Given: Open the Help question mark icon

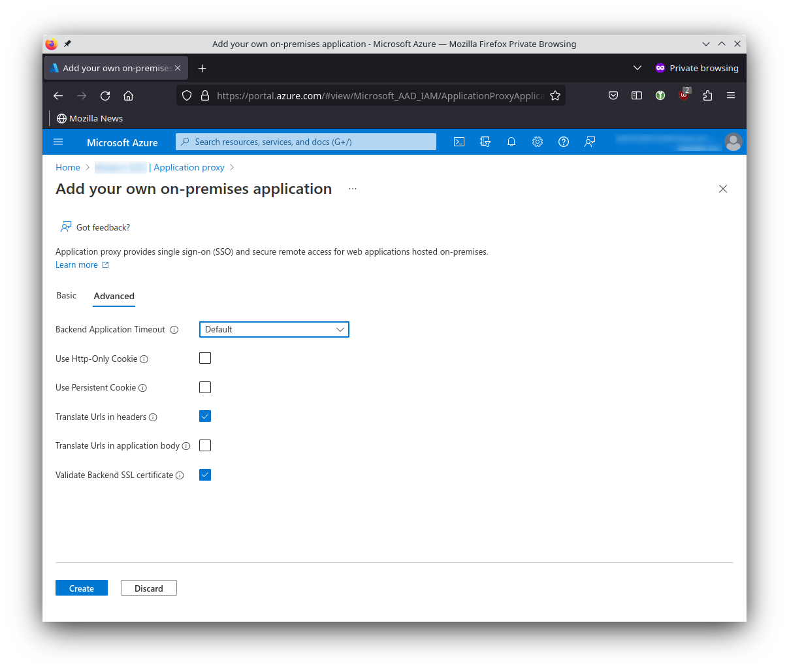Looking at the screenshot, I should [x=563, y=142].
